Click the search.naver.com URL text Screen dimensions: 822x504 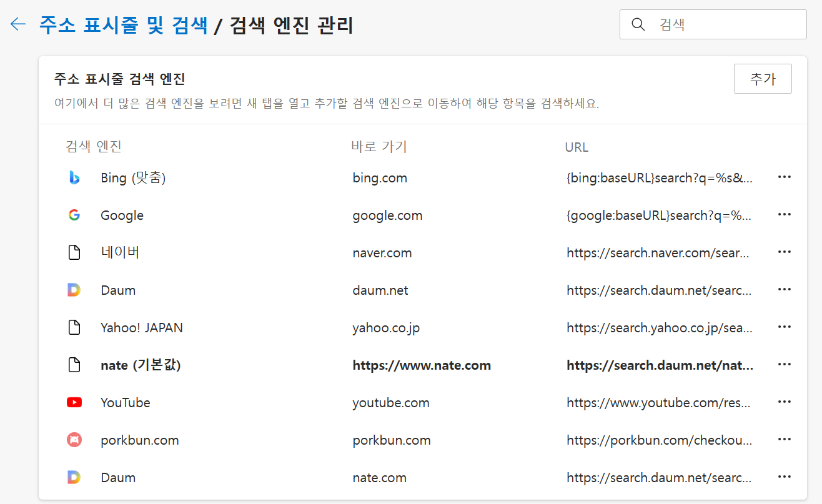tap(658, 253)
